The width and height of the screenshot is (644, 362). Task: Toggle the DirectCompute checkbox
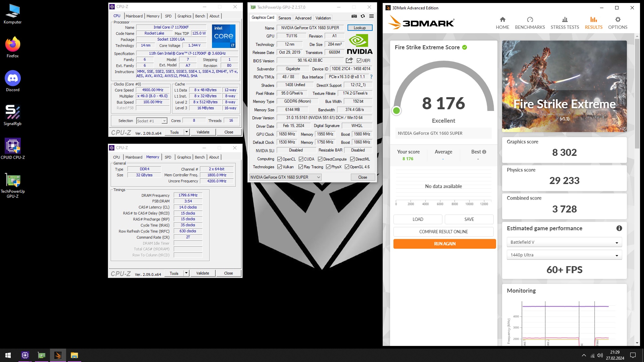click(x=320, y=159)
